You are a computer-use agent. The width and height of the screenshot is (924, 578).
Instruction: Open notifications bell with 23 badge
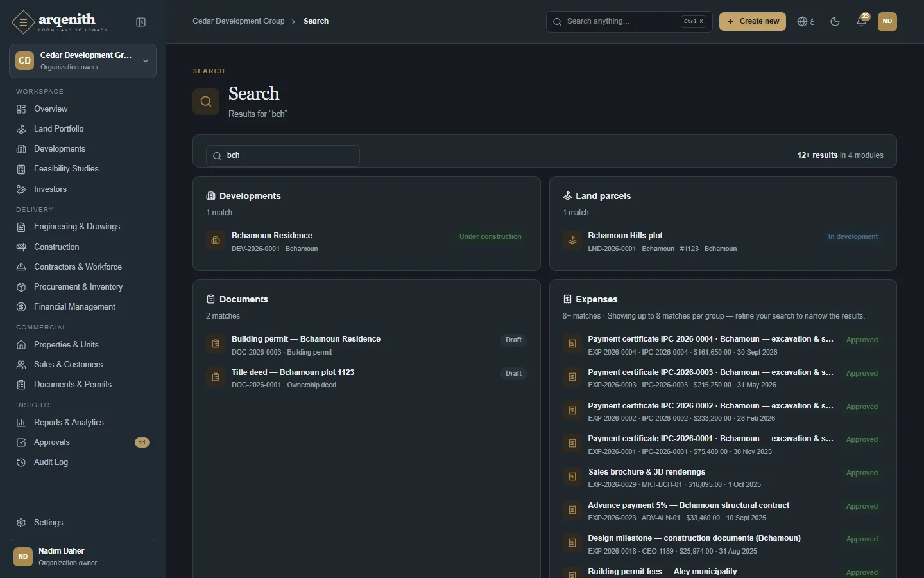(862, 22)
